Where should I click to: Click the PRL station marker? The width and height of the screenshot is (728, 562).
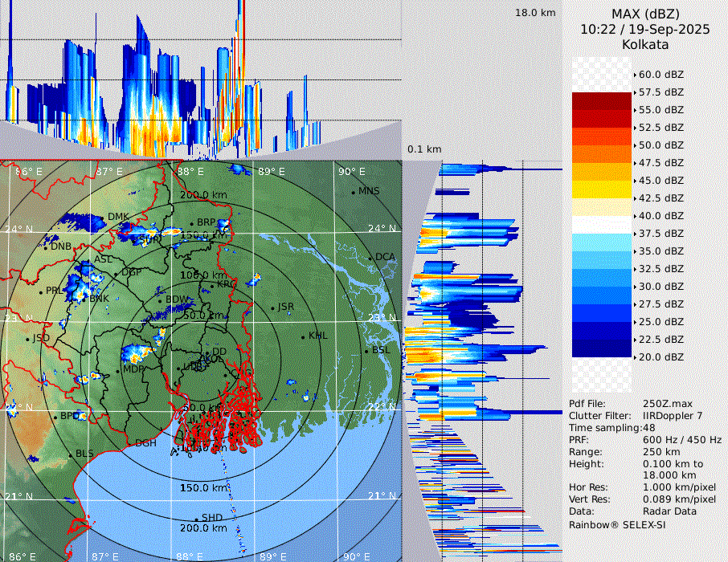coord(42,291)
